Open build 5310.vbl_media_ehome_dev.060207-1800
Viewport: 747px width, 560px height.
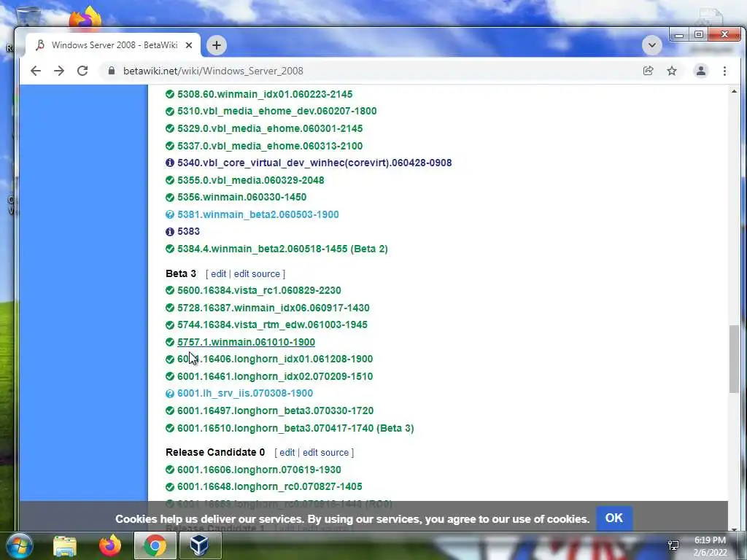click(x=276, y=111)
